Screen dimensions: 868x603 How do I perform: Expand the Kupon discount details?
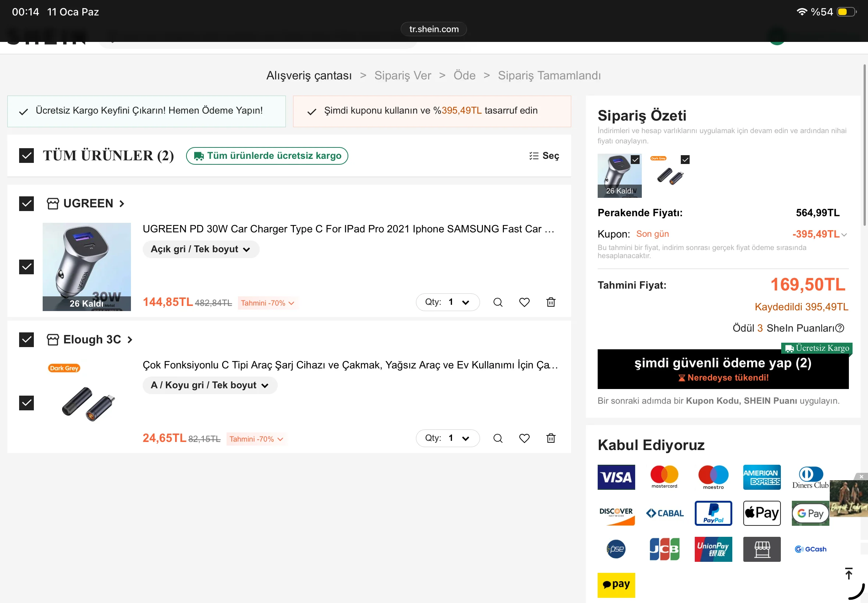844,235
